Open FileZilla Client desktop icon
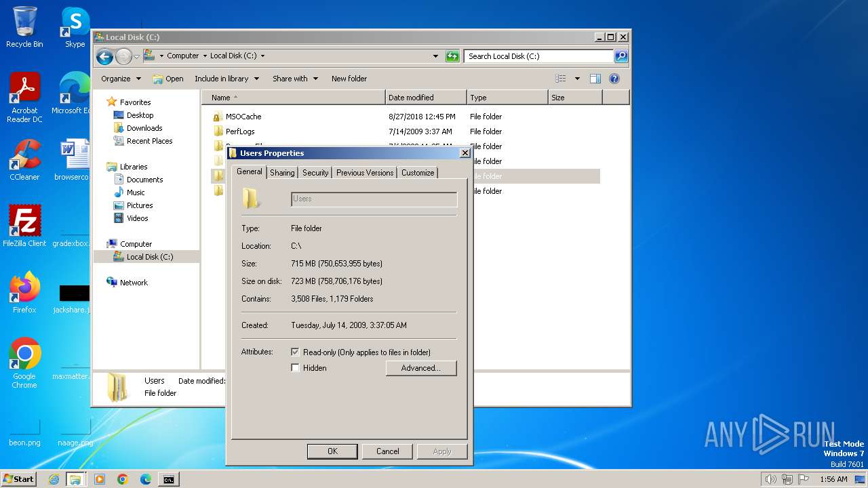 pos(24,226)
